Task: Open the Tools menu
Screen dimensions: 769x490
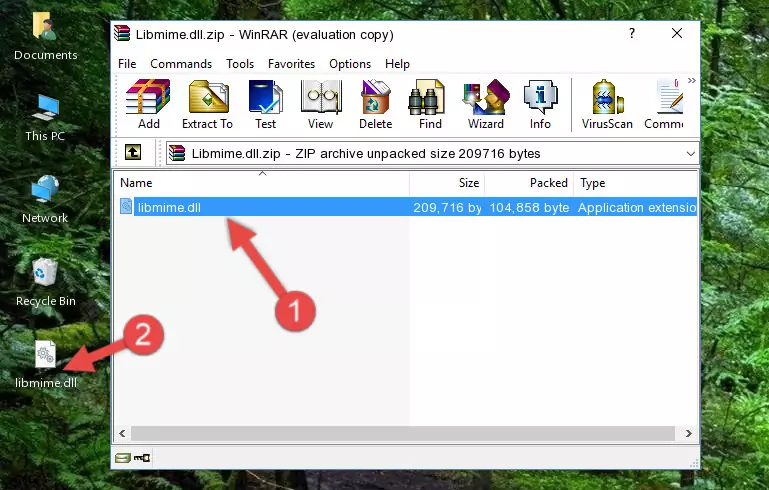Action: [x=240, y=64]
